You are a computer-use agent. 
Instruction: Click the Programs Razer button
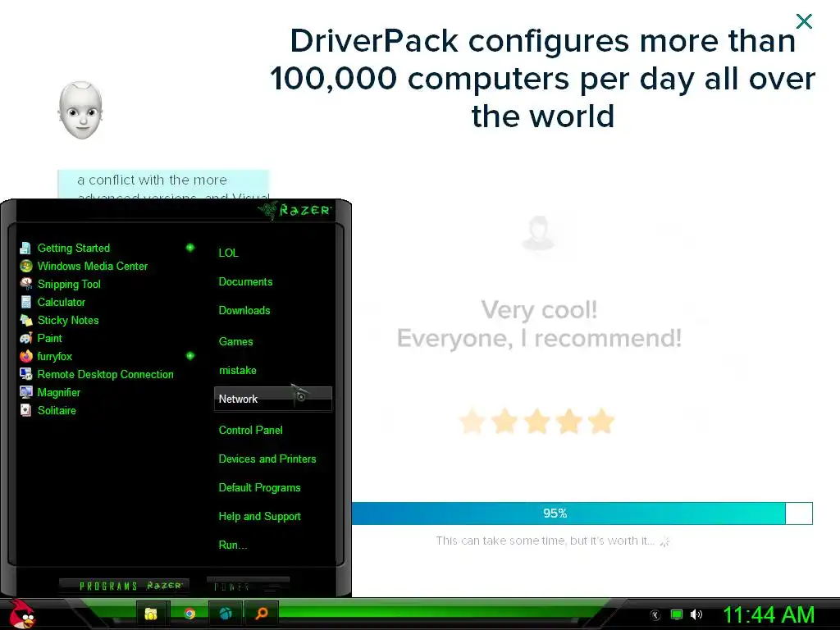(x=125, y=586)
